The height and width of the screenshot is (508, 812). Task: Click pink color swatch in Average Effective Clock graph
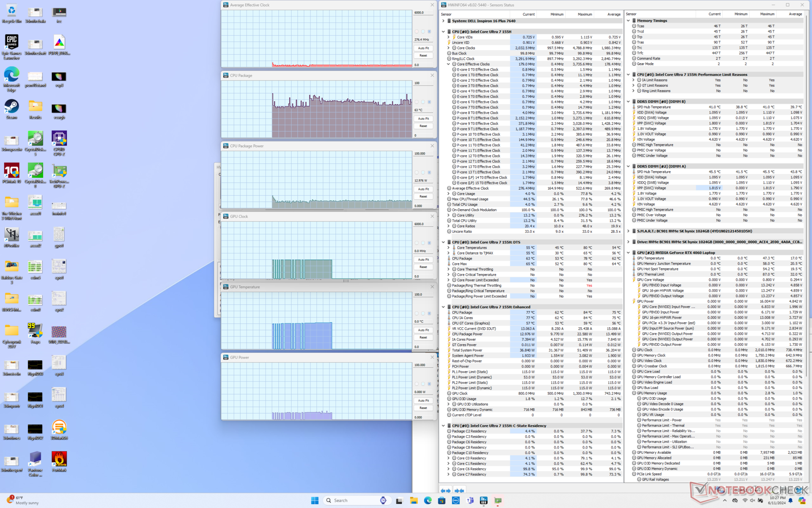417,31
